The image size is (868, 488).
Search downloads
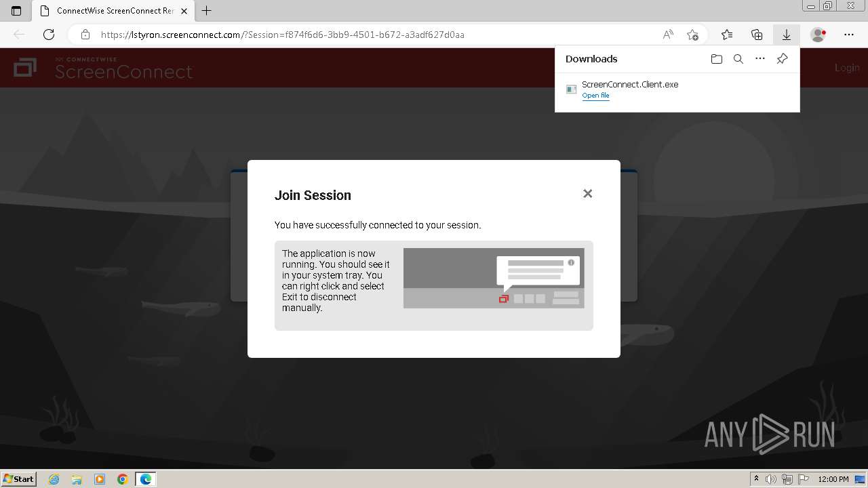tap(738, 59)
